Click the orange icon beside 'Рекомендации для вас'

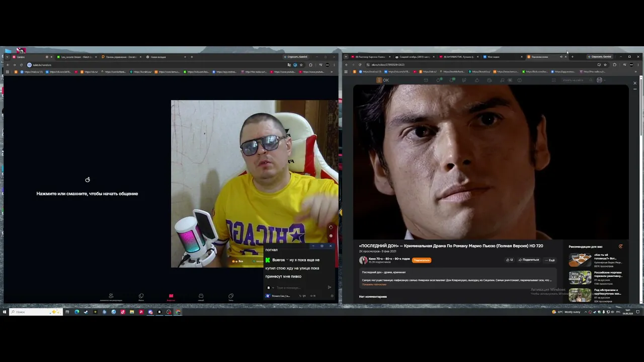point(620,246)
